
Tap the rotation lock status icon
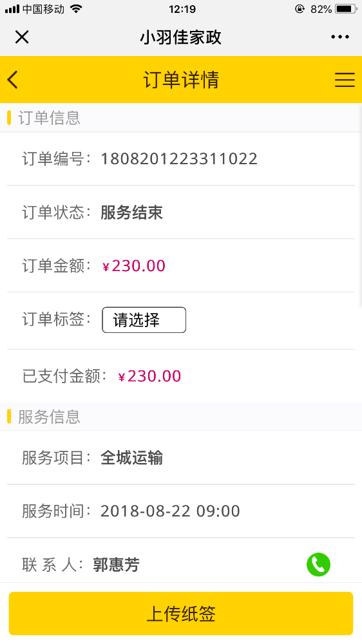click(300, 8)
